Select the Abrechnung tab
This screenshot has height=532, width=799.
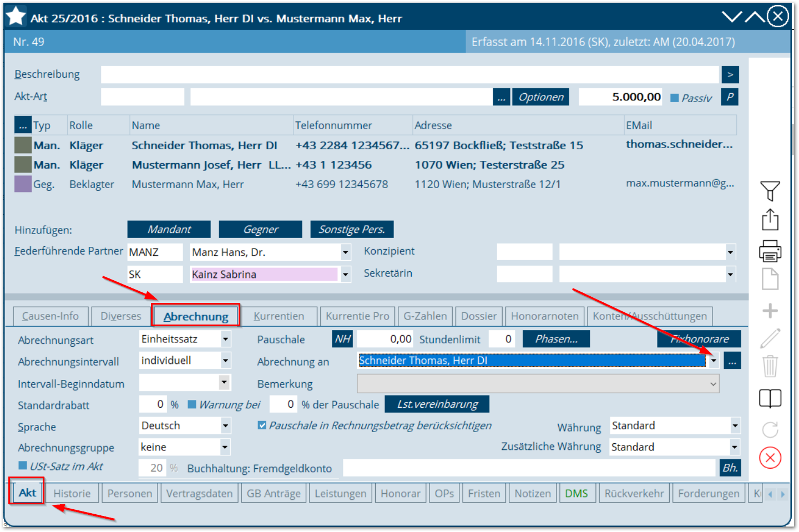(196, 316)
